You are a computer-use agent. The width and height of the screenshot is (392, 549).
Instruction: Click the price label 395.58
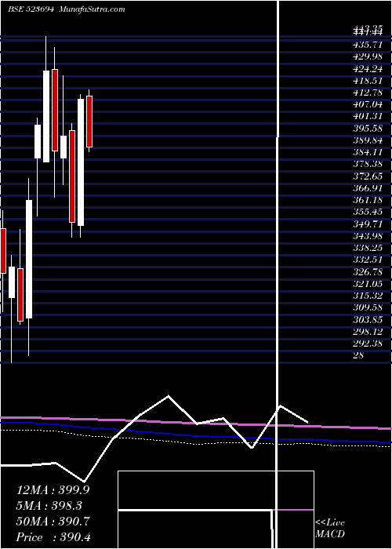point(368,128)
